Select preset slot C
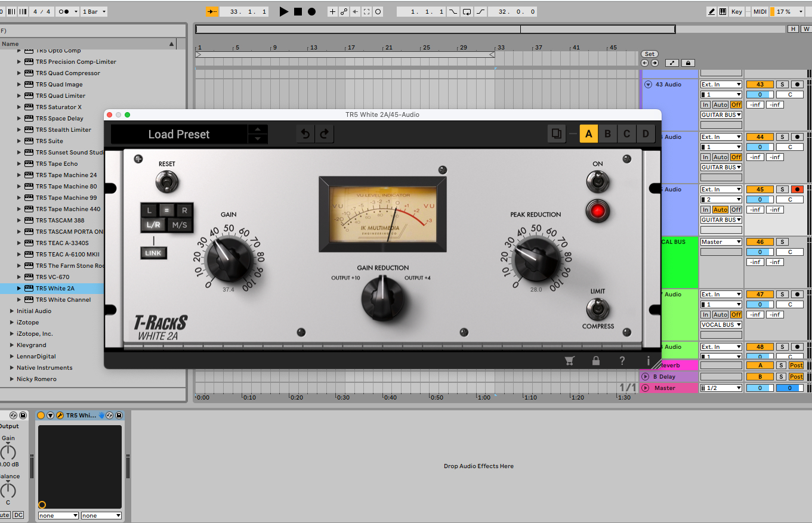 tap(627, 134)
